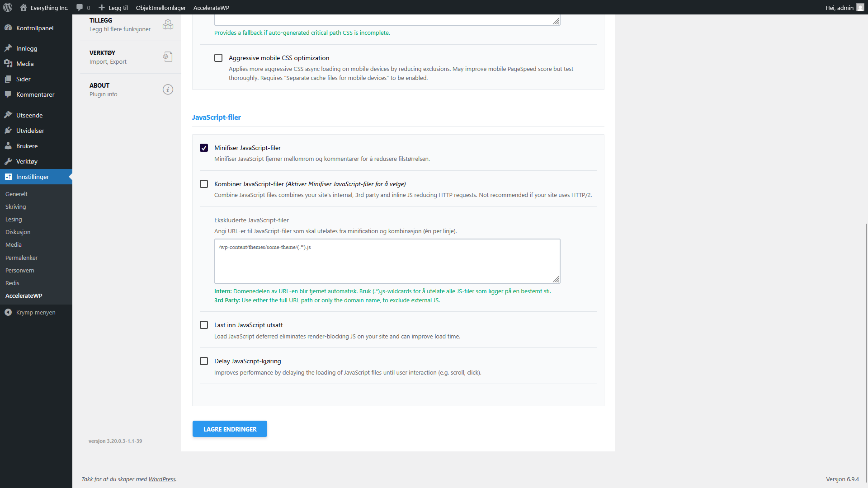Open the Innlegg menu item
Image resolution: width=868 pixels, height=488 pixels.
pyautogui.click(x=36, y=48)
